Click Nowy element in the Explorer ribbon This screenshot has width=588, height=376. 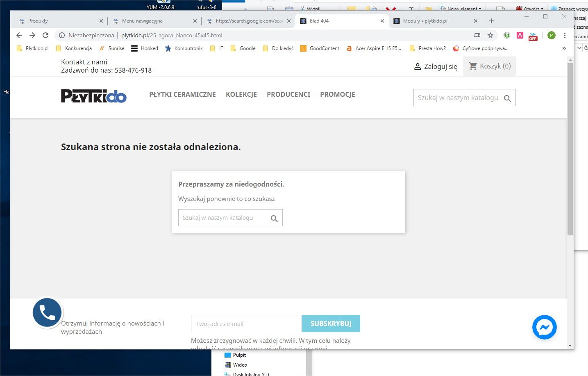tap(460, 9)
